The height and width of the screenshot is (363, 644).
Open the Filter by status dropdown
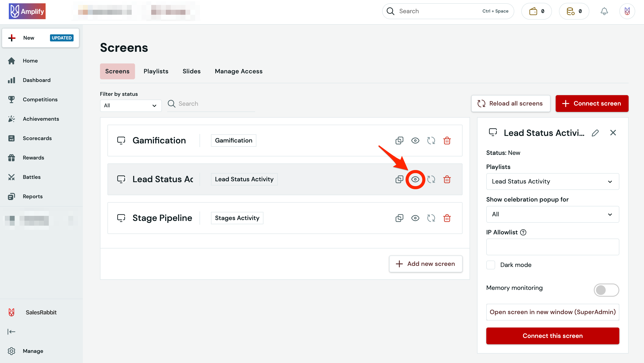(x=130, y=106)
